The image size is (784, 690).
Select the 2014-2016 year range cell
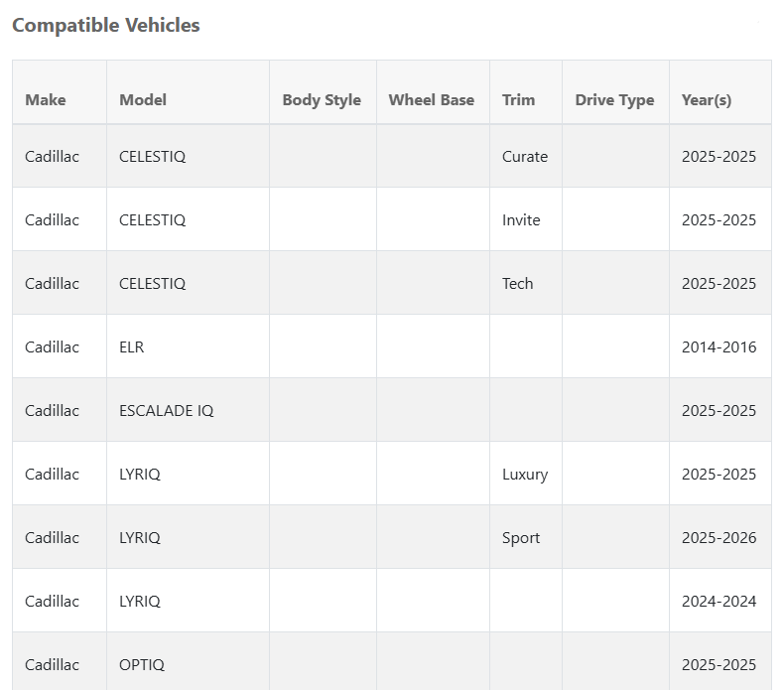pyautogui.click(x=719, y=347)
